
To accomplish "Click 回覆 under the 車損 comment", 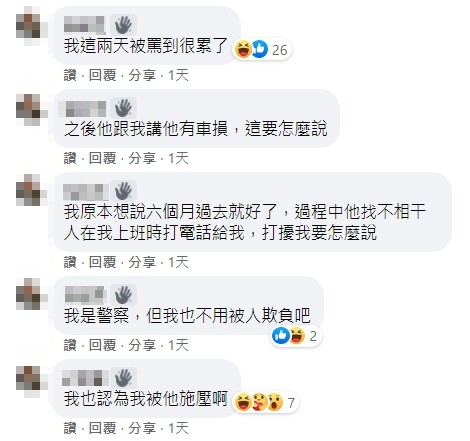I will (102, 158).
